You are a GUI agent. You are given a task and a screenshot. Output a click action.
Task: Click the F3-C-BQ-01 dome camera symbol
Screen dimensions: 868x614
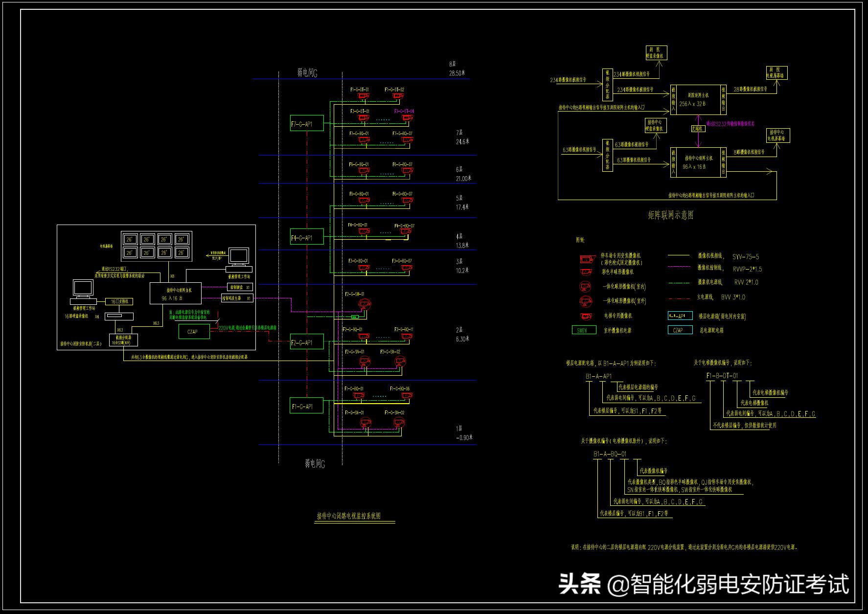[x=364, y=268]
